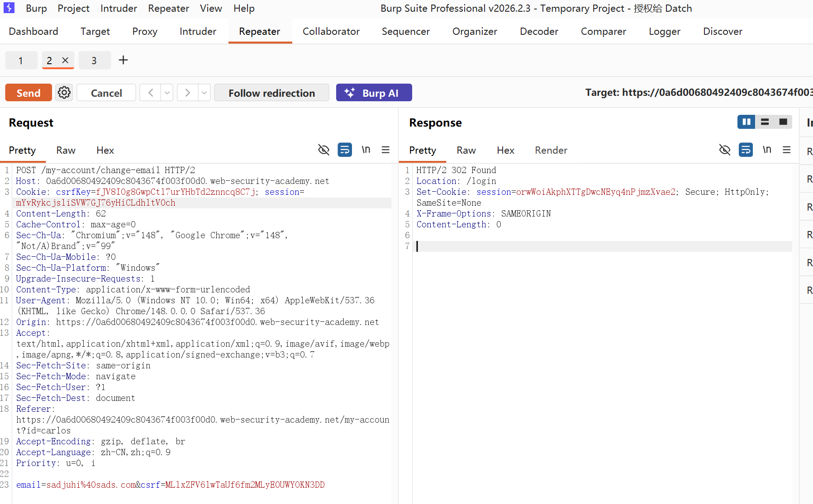Click the Location header in response
This screenshot has height=504, width=813.
pos(456,181)
